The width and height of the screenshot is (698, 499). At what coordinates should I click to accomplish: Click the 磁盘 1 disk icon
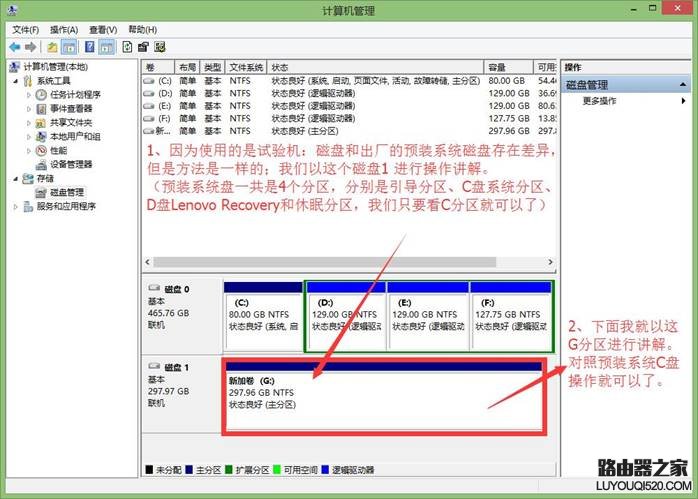pyautogui.click(x=154, y=366)
